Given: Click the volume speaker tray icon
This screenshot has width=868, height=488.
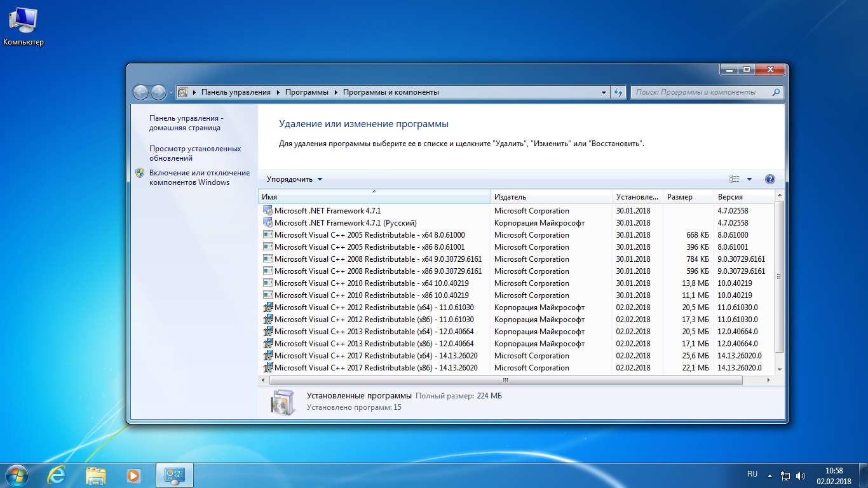Looking at the screenshot, I should (800, 475).
